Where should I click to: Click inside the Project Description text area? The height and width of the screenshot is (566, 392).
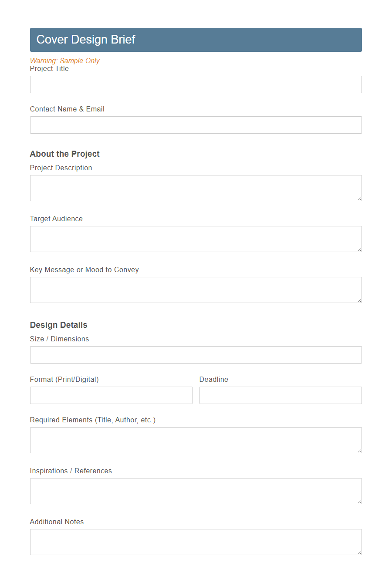coord(196,187)
